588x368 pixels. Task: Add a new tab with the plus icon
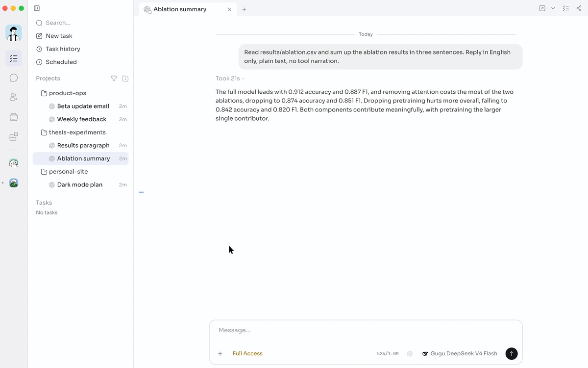pyautogui.click(x=244, y=9)
